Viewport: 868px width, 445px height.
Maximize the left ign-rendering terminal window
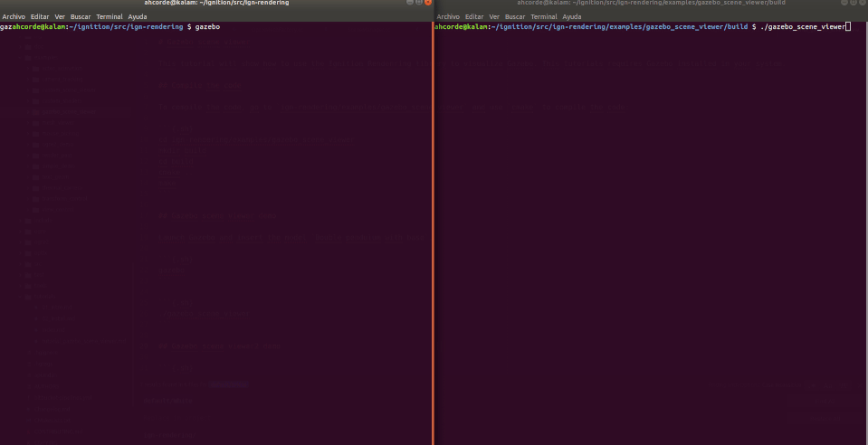point(419,2)
